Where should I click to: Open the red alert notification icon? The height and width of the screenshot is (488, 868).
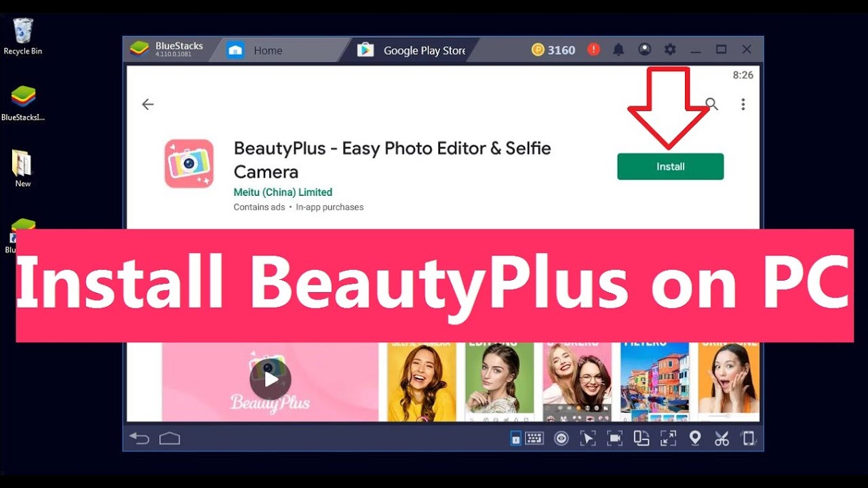point(594,49)
